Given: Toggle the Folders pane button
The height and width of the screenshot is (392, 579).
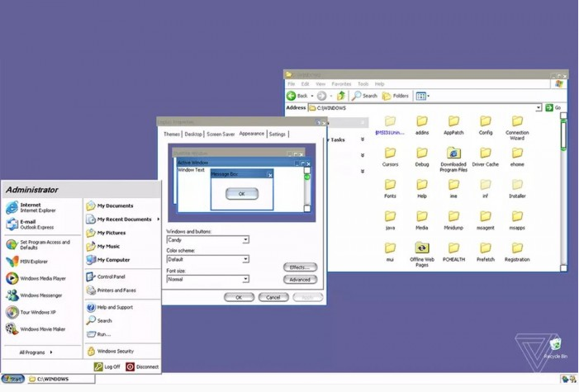Looking at the screenshot, I should (x=396, y=96).
